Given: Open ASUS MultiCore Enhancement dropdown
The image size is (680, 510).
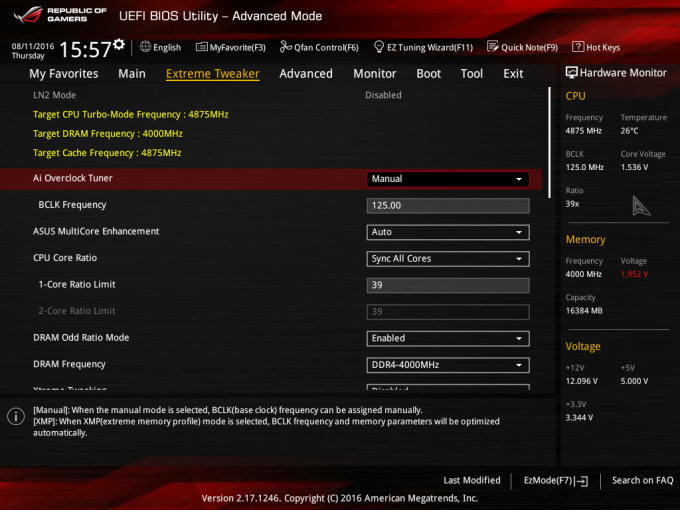Looking at the screenshot, I should pos(448,232).
